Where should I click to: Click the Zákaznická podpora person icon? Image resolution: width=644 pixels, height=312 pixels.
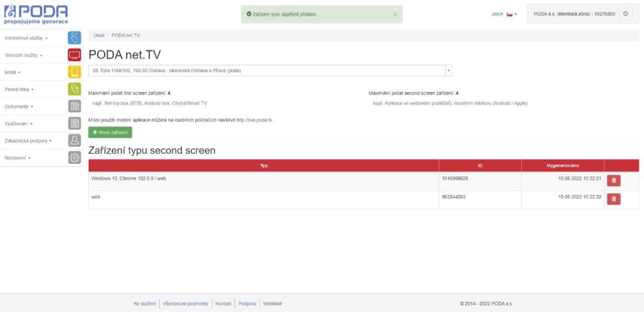pyautogui.click(x=74, y=140)
